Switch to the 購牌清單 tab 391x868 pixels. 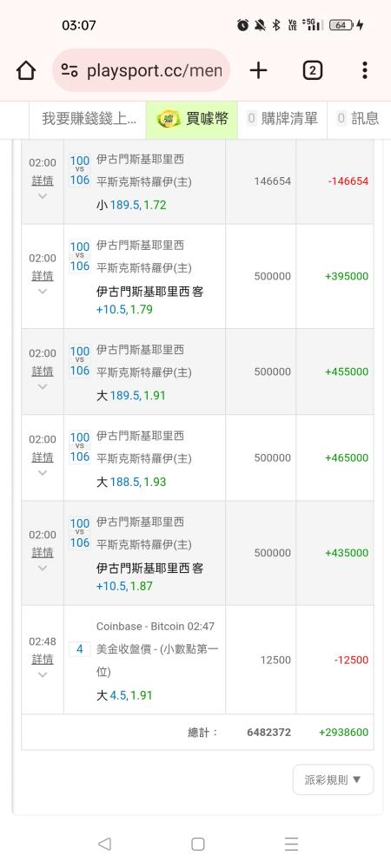(282, 118)
